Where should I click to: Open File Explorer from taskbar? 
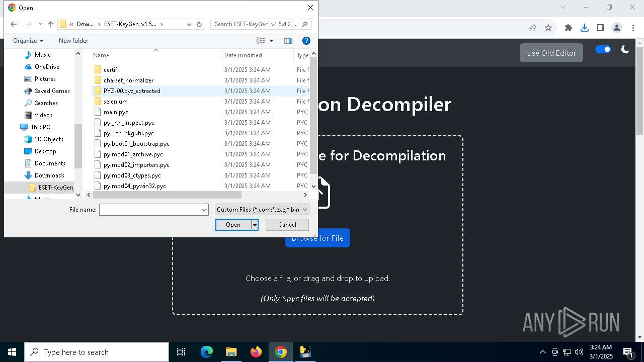231,352
